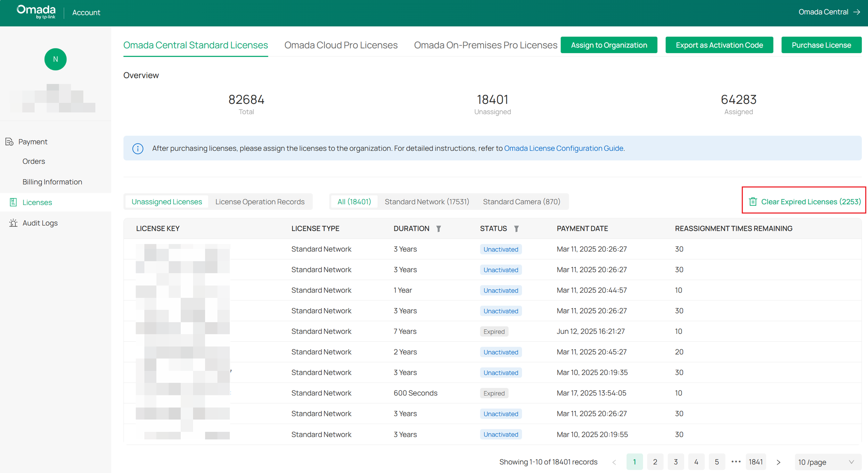Open the 10 /page page-size dropdown
This screenshot has width=868, height=473.
(825, 461)
